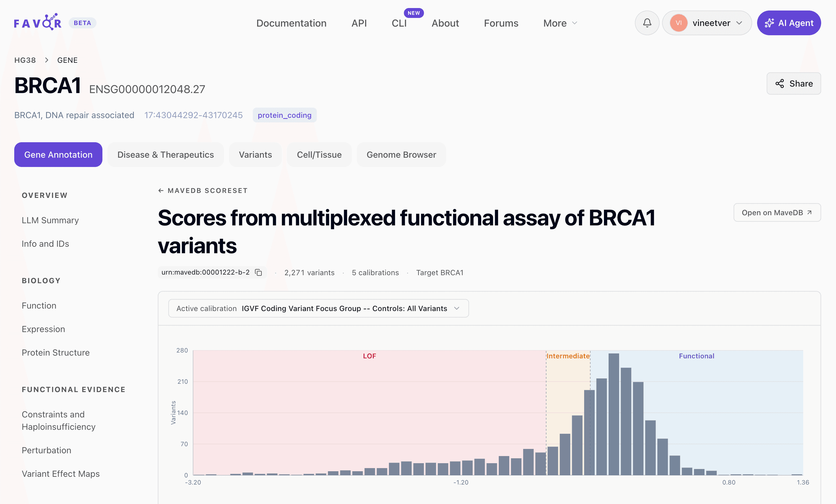Click the ENSG00000012048.27 identifier
This screenshot has width=836, height=504.
(147, 89)
